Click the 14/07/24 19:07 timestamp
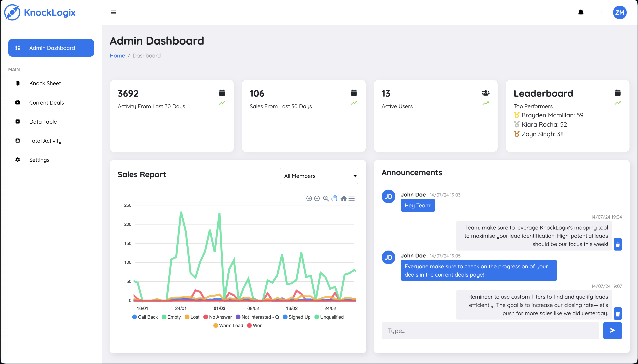This screenshot has height=364, width=638. tap(607, 286)
